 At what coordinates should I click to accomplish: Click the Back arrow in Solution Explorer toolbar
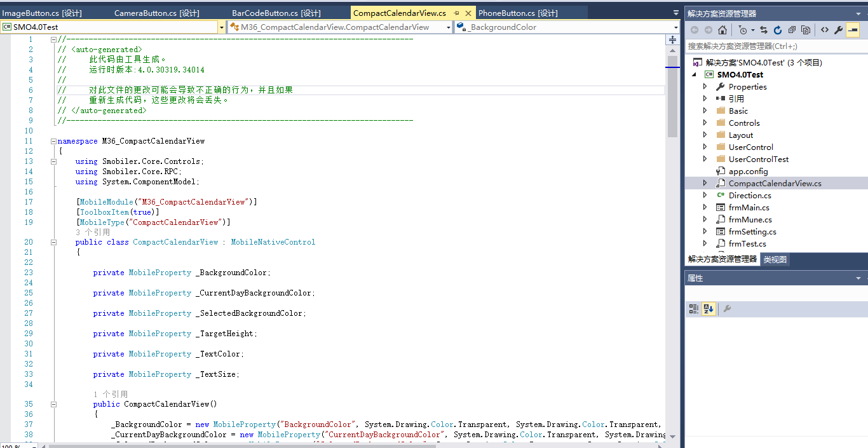tap(695, 30)
